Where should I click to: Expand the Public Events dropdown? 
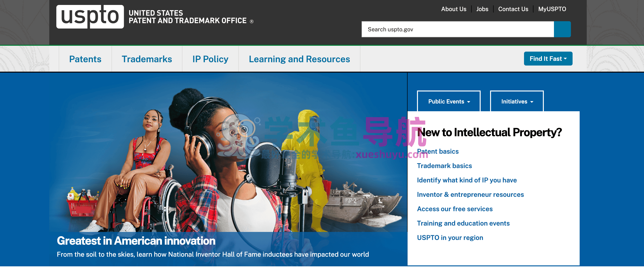tap(449, 102)
